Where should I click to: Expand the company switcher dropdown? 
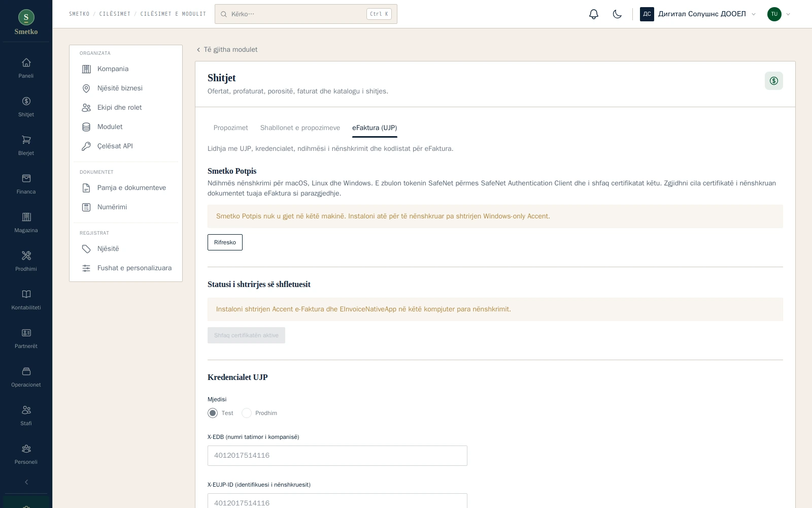(x=698, y=14)
